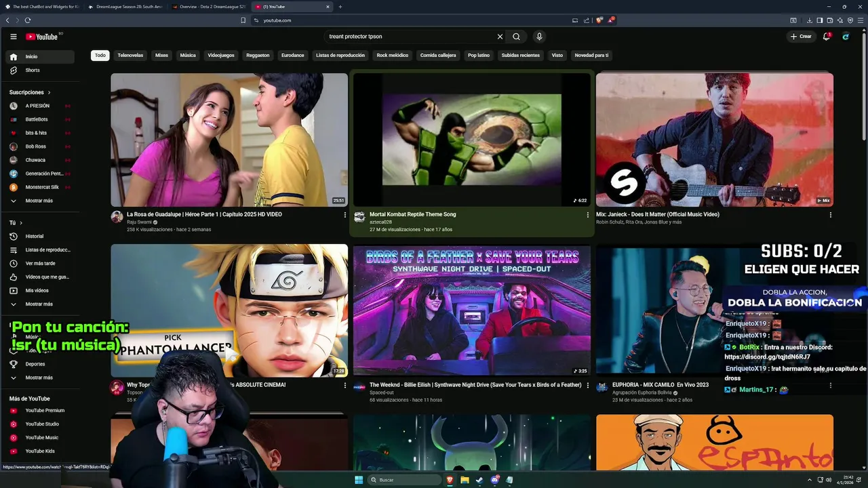Open options menu for La Rosa de Guadalupe video

coord(345,215)
